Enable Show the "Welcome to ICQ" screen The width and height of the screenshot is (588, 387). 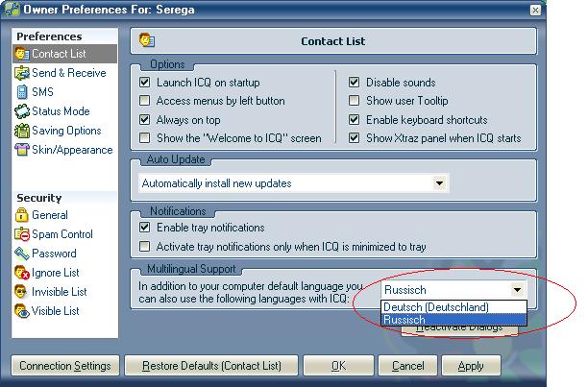pyautogui.click(x=144, y=138)
